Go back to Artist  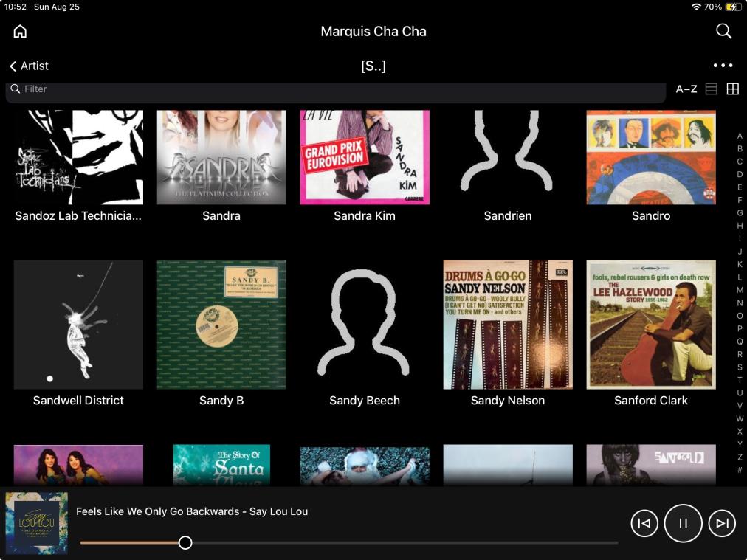(x=29, y=66)
